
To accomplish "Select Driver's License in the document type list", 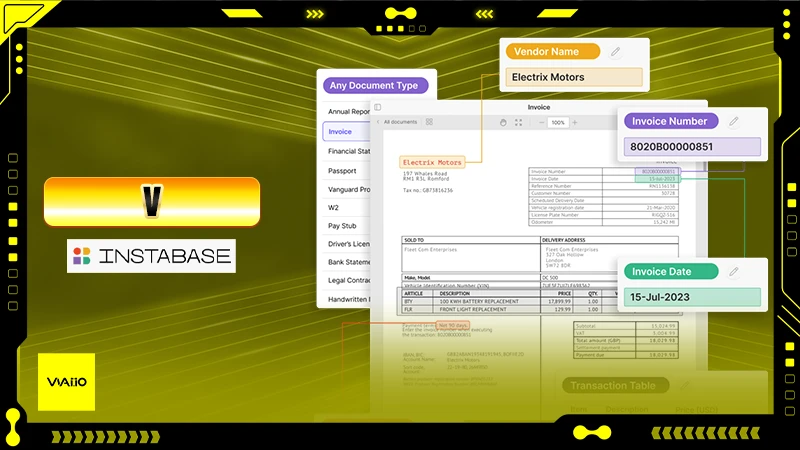I will (349, 244).
